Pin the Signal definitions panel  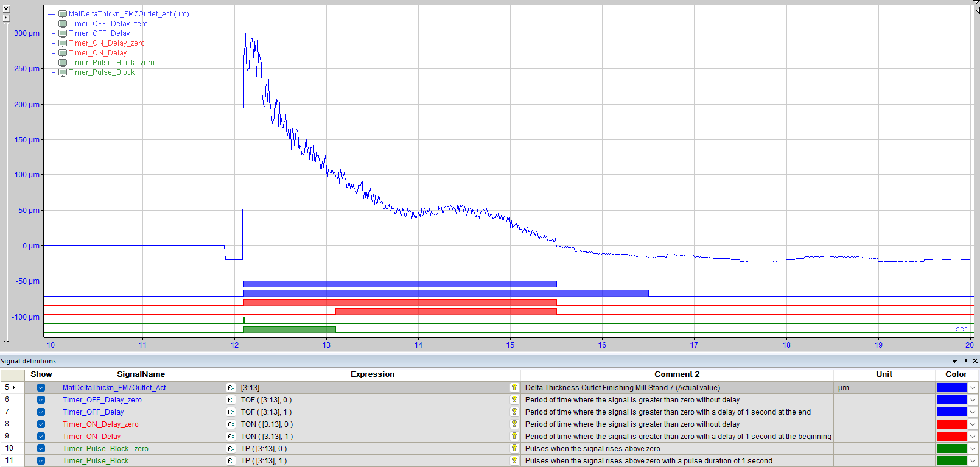pyautogui.click(x=965, y=361)
